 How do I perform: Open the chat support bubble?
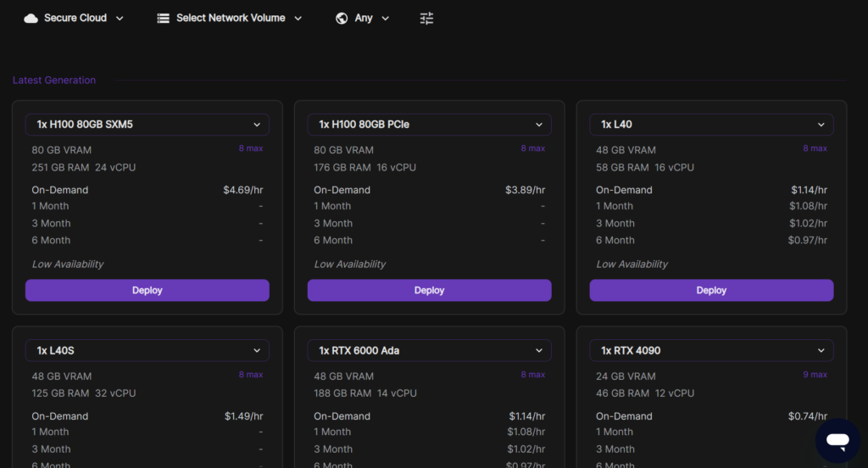coord(837,440)
